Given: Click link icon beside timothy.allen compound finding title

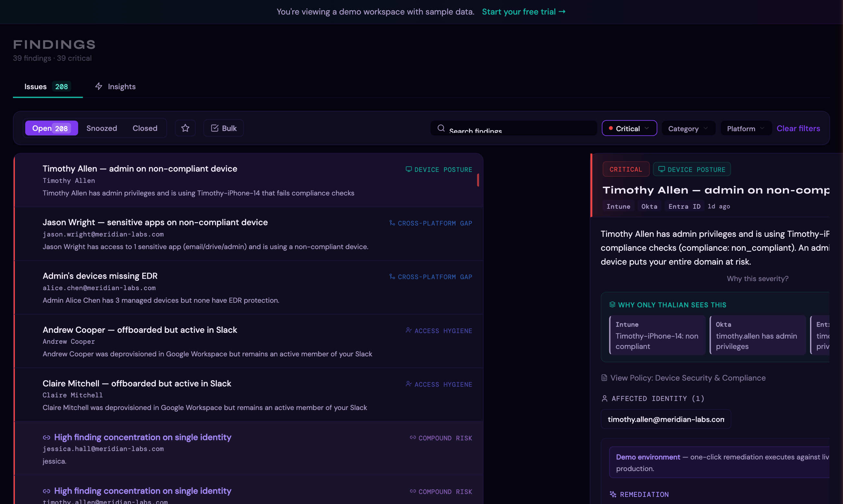Looking at the screenshot, I should (x=47, y=491).
